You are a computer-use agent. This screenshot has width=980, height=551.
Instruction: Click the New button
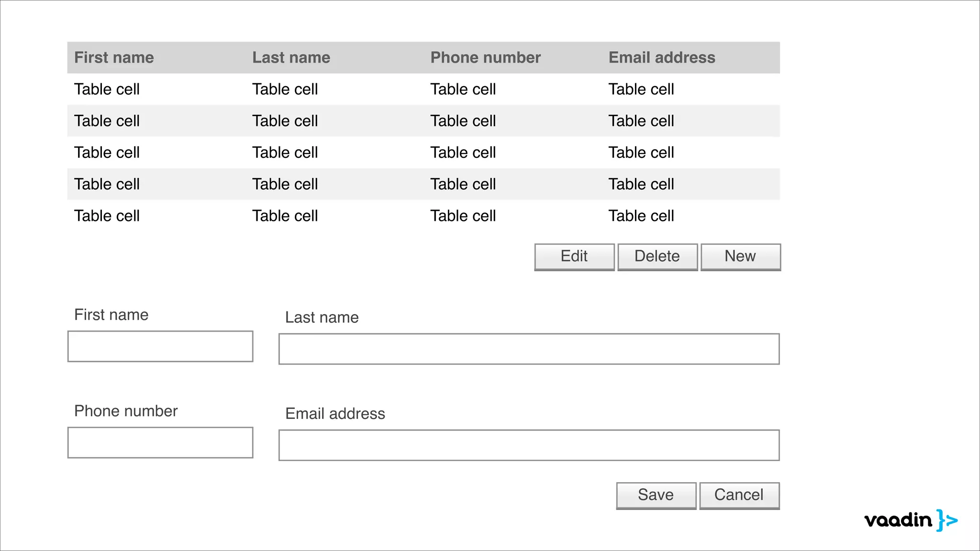tap(740, 257)
